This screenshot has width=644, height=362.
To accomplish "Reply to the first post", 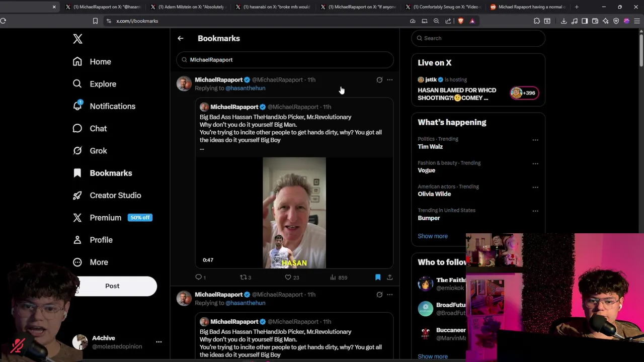I will click(x=200, y=278).
